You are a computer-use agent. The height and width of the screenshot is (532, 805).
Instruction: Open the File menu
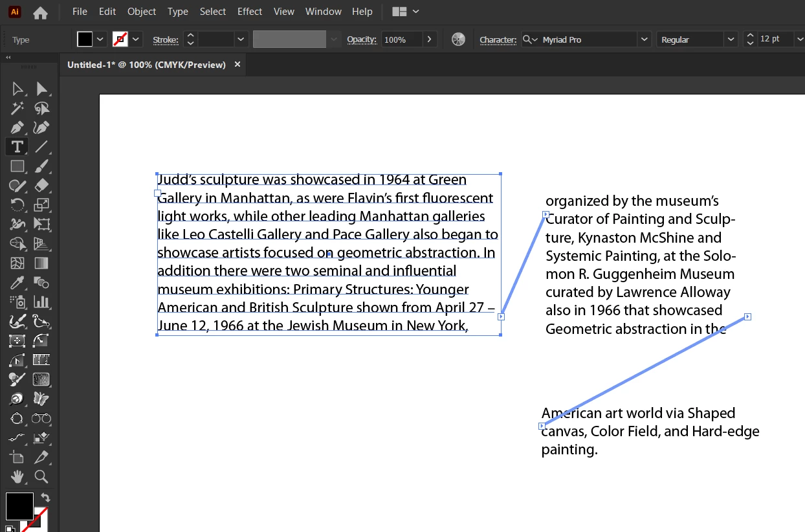80,12
